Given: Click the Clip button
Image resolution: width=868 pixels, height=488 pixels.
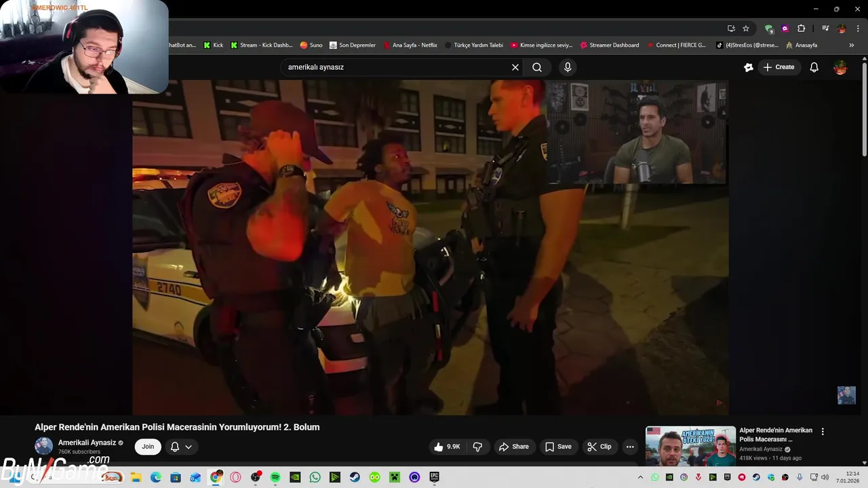Looking at the screenshot, I should pyautogui.click(x=599, y=447).
